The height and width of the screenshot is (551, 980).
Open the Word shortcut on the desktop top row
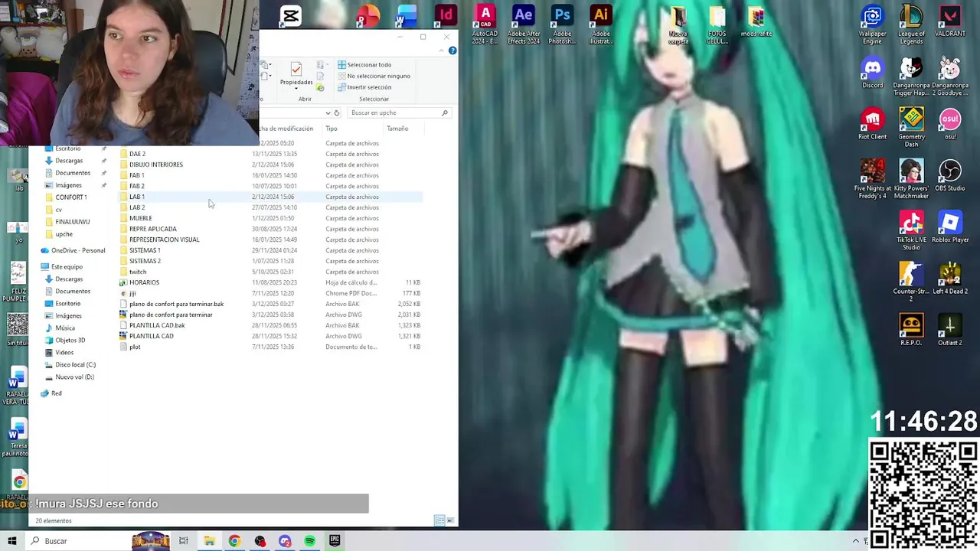click(406, 15)
